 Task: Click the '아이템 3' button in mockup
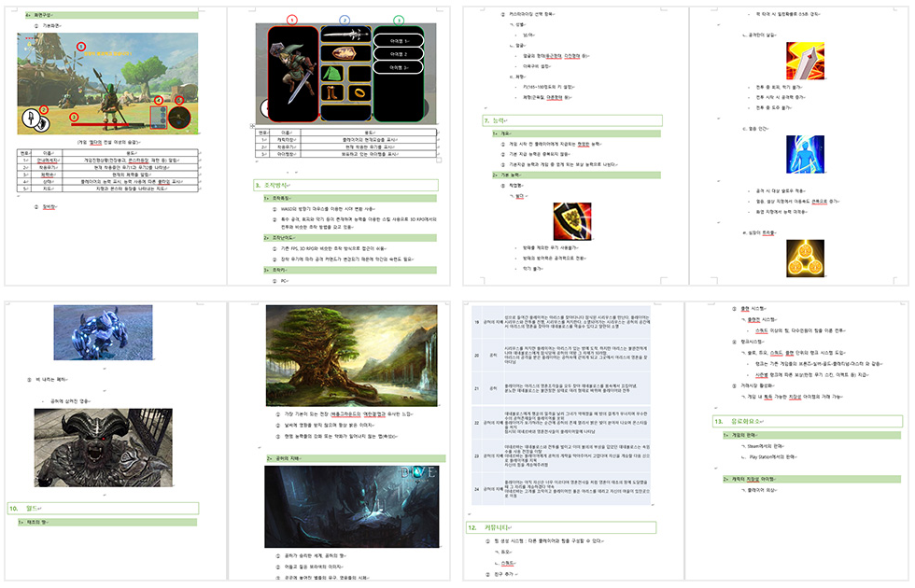399,67
